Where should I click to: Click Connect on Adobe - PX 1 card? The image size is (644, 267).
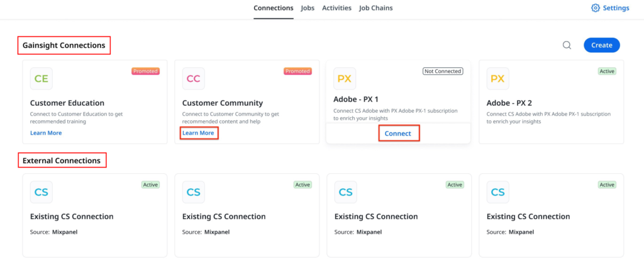(x=398, y=133)
